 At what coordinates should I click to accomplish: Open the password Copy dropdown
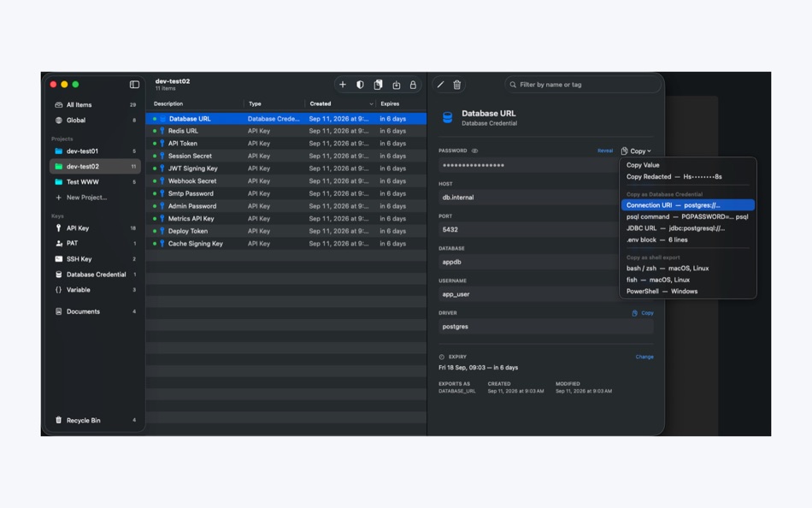(636, 151)
